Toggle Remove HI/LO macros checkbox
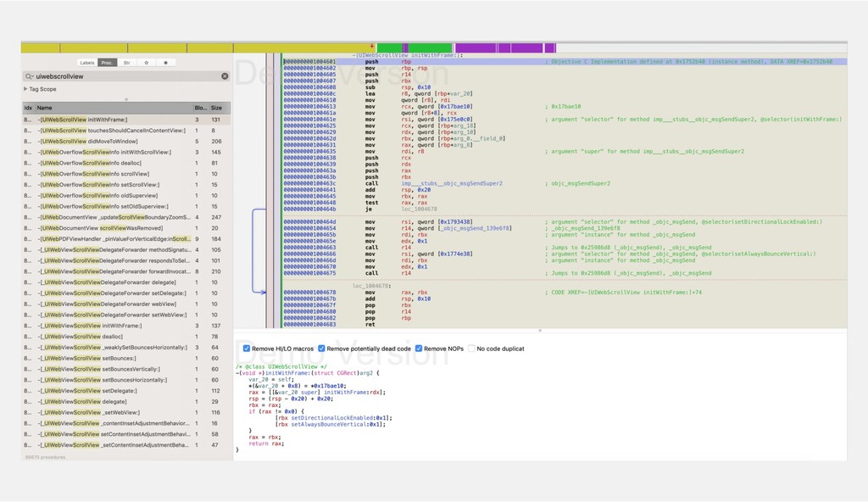 [247, 349]
